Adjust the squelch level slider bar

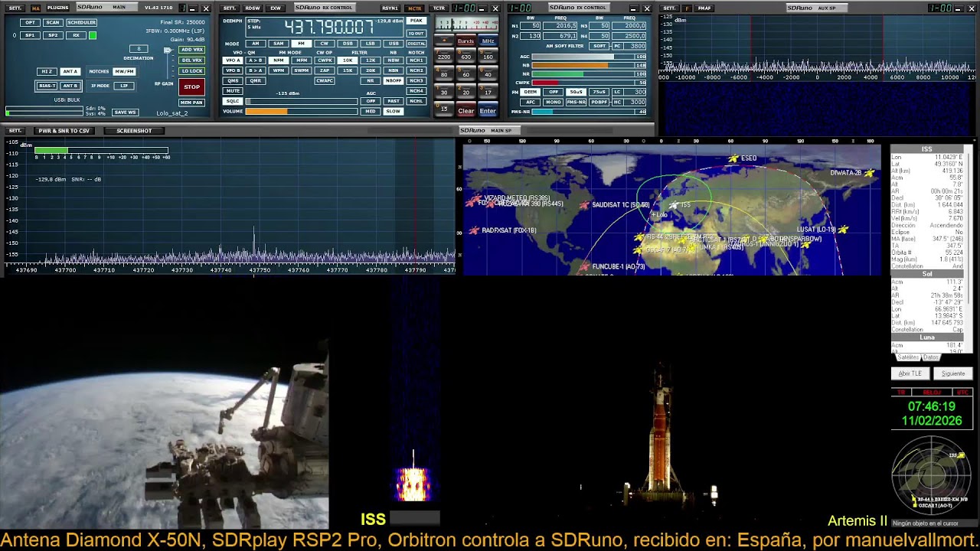click(x=302, y=101)
